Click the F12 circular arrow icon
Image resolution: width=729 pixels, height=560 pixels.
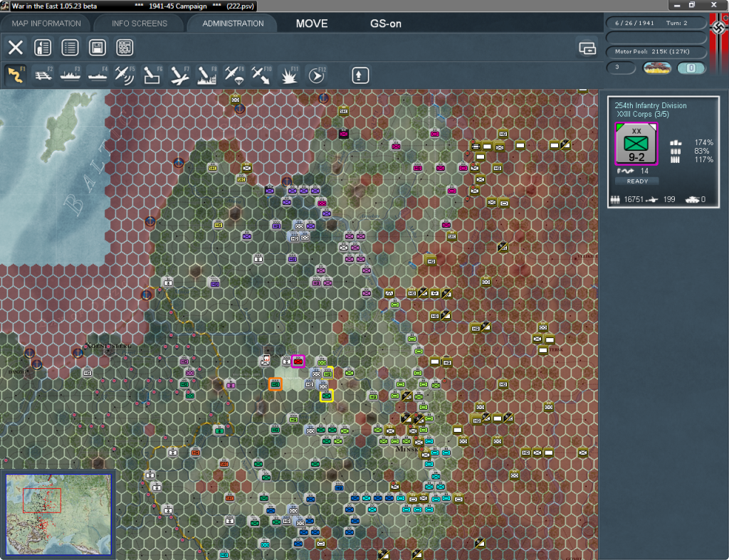click(316, 75)
